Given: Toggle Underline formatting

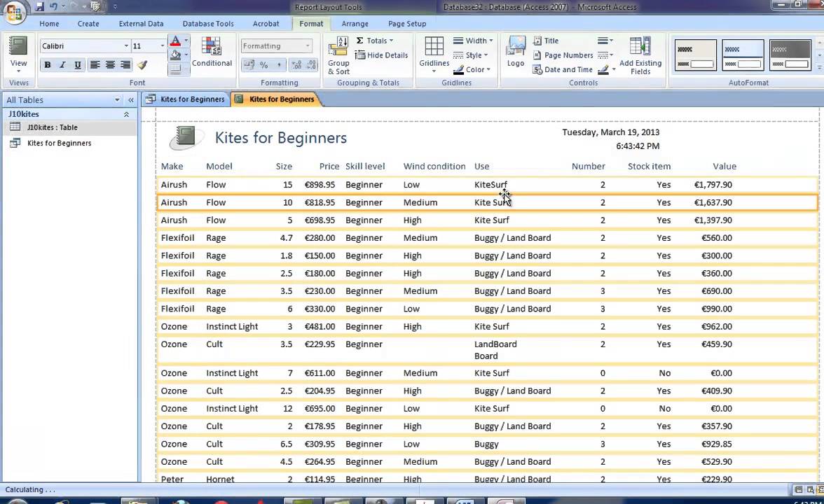Looking at the screenshot, I should [78, 65].
